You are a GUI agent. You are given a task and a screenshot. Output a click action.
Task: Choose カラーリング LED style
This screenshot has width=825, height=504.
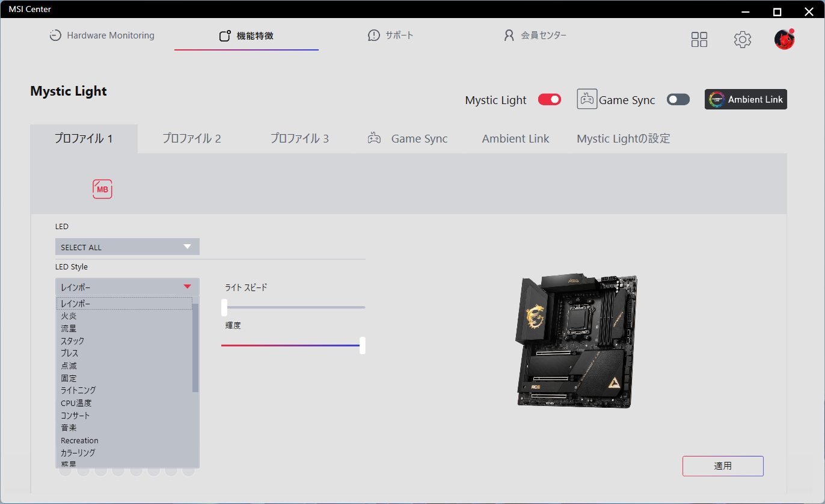tap(124, 452)
